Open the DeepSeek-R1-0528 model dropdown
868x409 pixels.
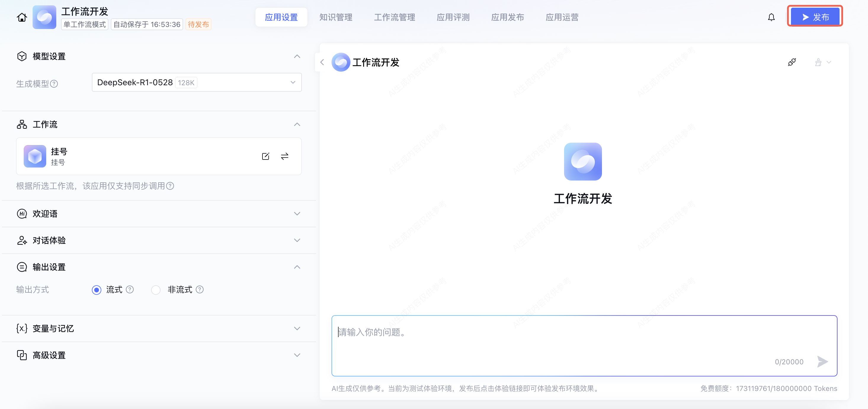coord(196,83)
